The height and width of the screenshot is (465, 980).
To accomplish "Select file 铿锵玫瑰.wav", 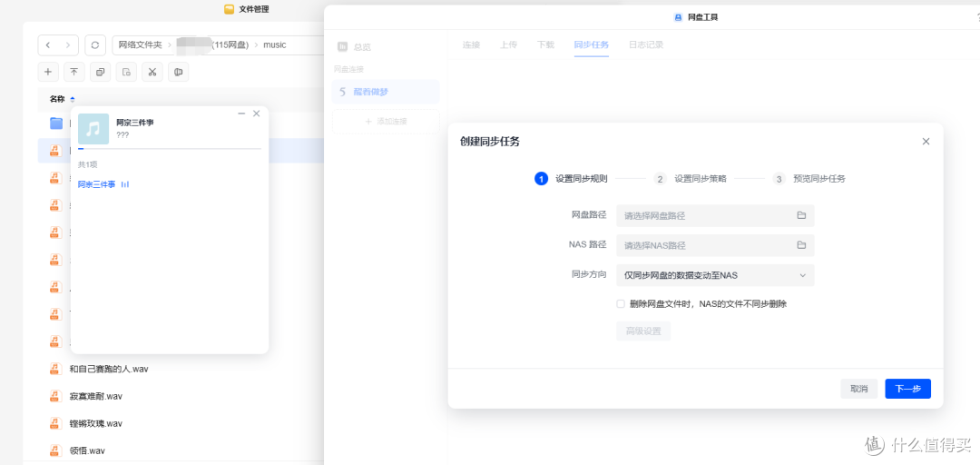I will click(95, 424).
